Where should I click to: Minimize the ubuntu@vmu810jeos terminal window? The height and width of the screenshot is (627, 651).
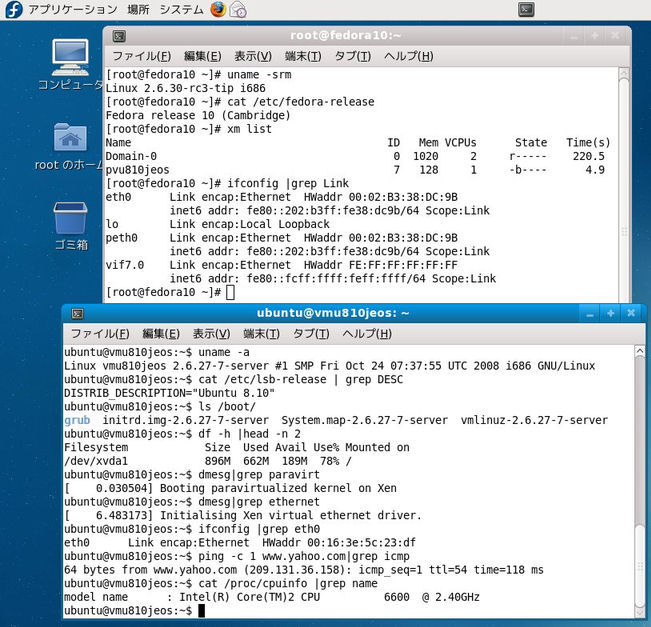click(x=590, y=314)
